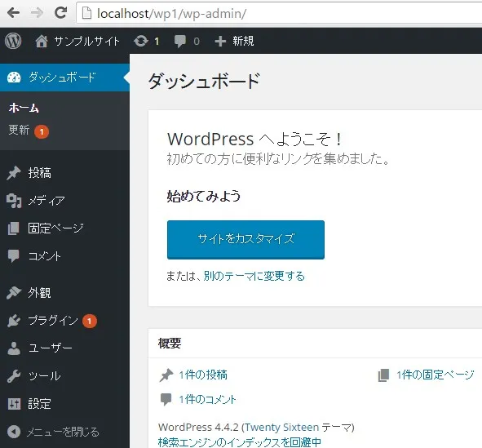Click the home icon beside サンプルサイト
Screen dimensions: 482x448
42,41
